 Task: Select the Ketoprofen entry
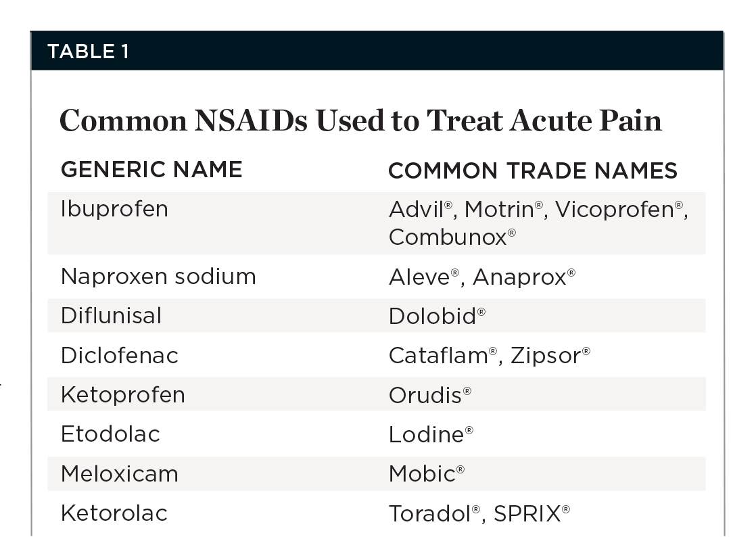point(122,395)
